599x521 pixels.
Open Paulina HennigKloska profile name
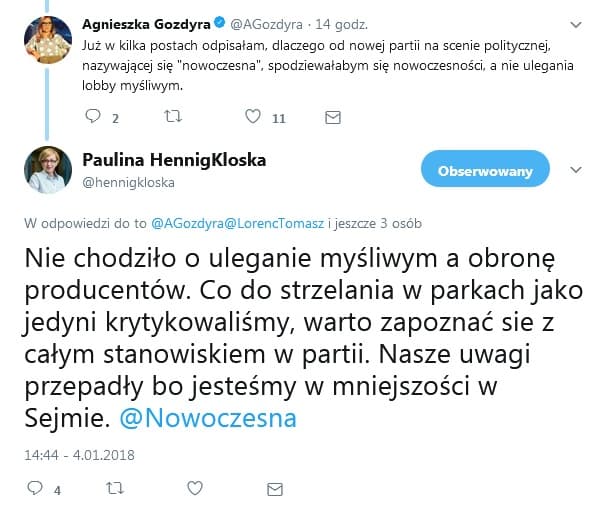174,160
